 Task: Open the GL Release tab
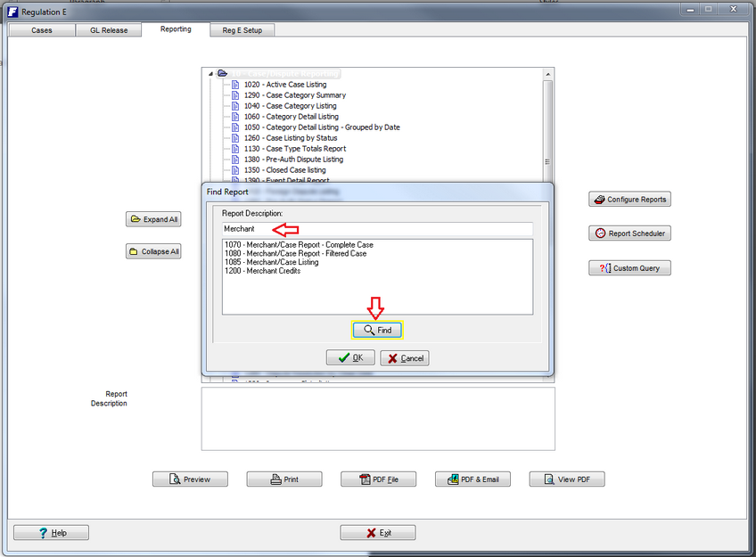(x=108, y=30)
